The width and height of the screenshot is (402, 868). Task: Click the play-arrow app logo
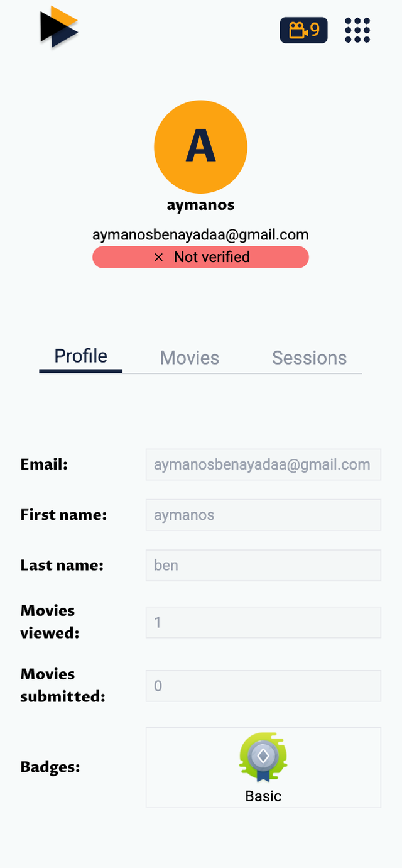(59, 27)
